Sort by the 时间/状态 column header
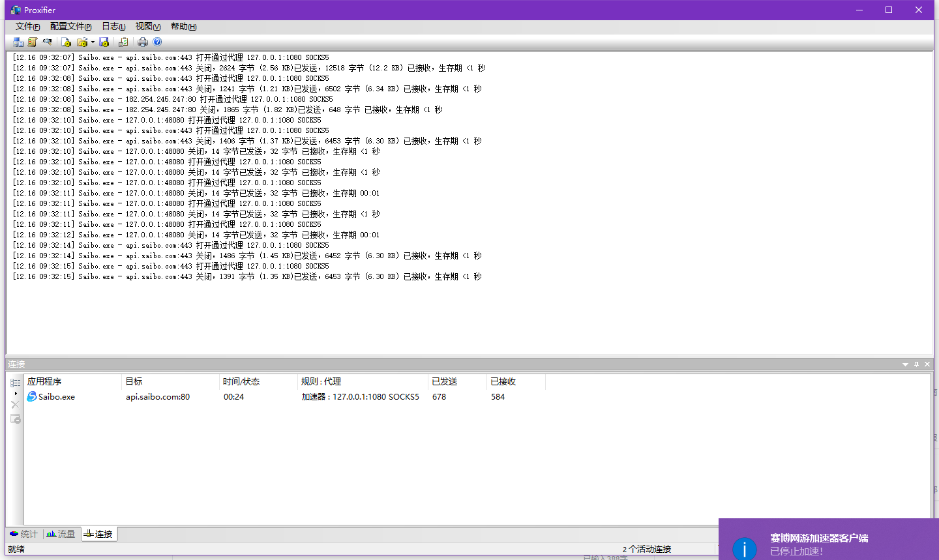The image size is (939, 560). (x=258, y=381)
